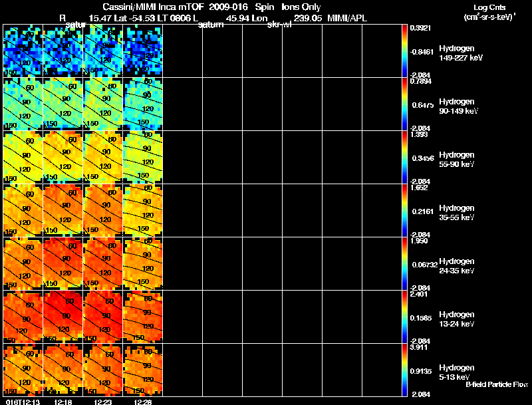This screenshot has width=532, height=405.
Task: Click the 'MIMI/APL' text in the header
Action: [x=346, y=19]
